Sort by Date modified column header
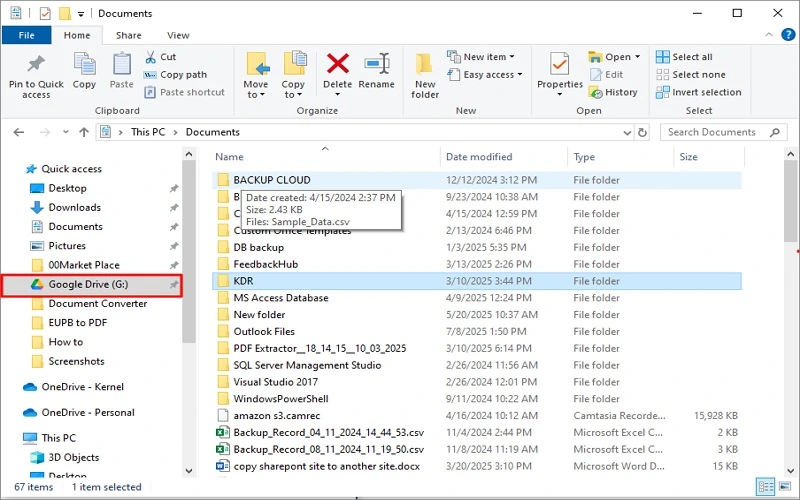This screenshot has height=500, width=800. coord(504,157)
